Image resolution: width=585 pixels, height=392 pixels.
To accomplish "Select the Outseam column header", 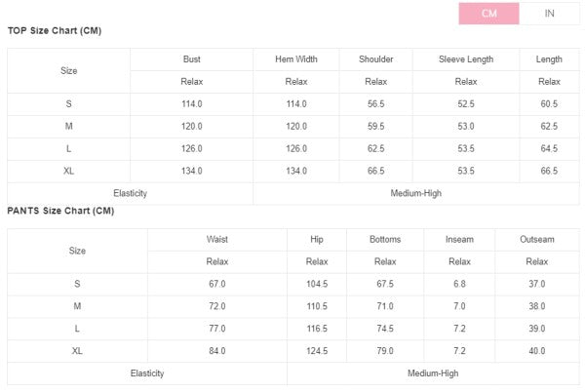I will pos(537,239).
